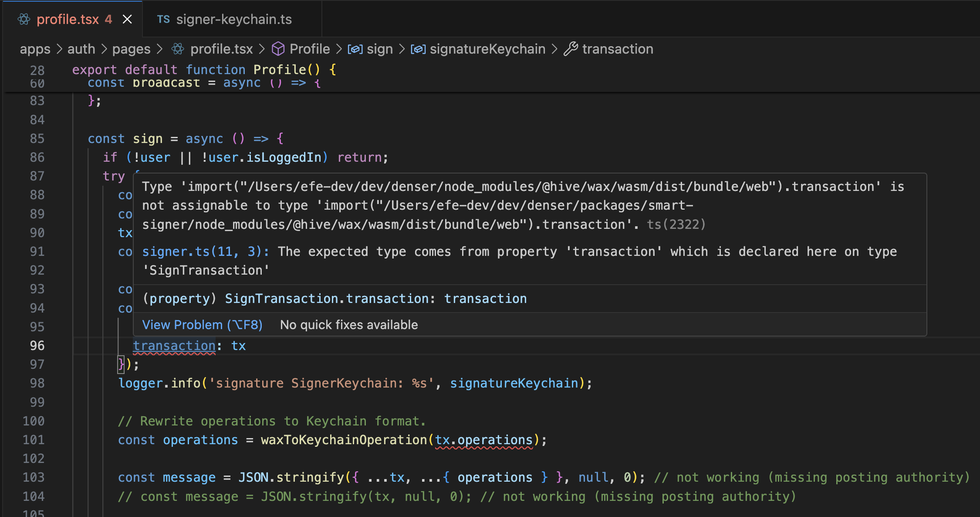Click the try keyword on line 87
Viewport: 980px width, 517px height.
tap(114, 176)
